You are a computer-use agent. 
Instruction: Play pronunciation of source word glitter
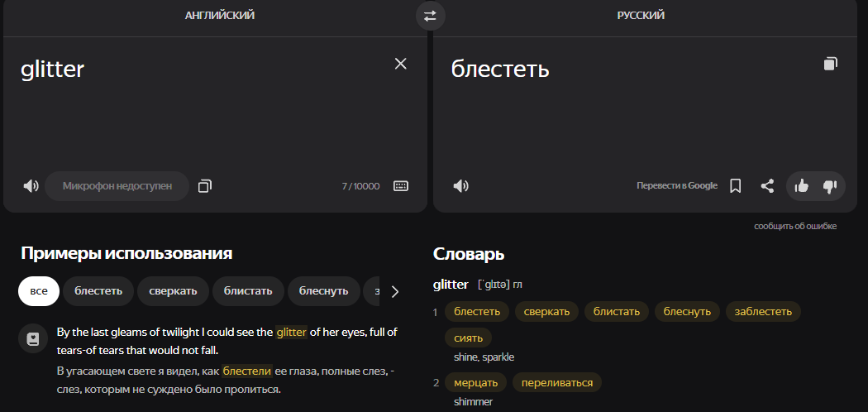[31, 186]
